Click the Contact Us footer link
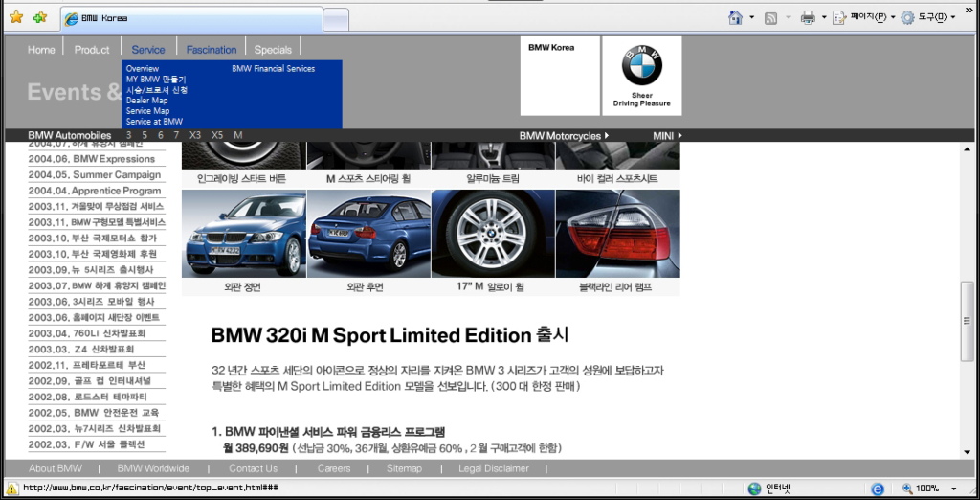 click(253, 468)
